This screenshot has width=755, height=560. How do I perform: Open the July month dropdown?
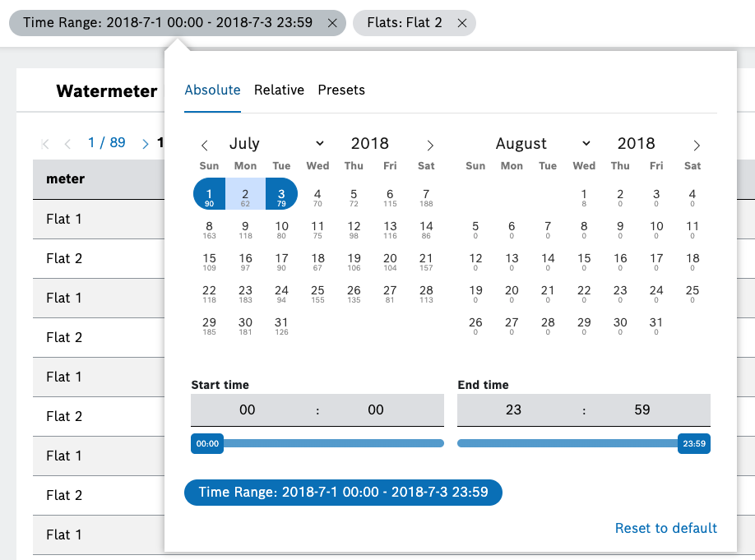point(276,144)
